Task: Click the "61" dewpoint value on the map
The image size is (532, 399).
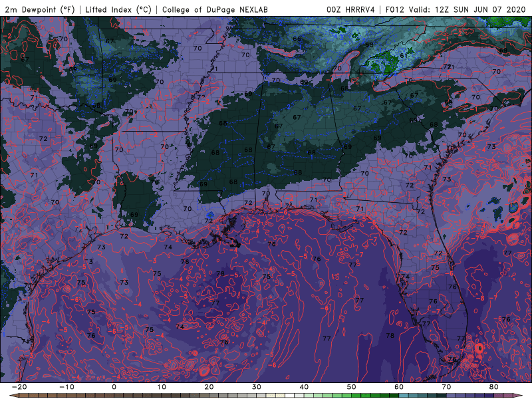Action: point(404,56)
